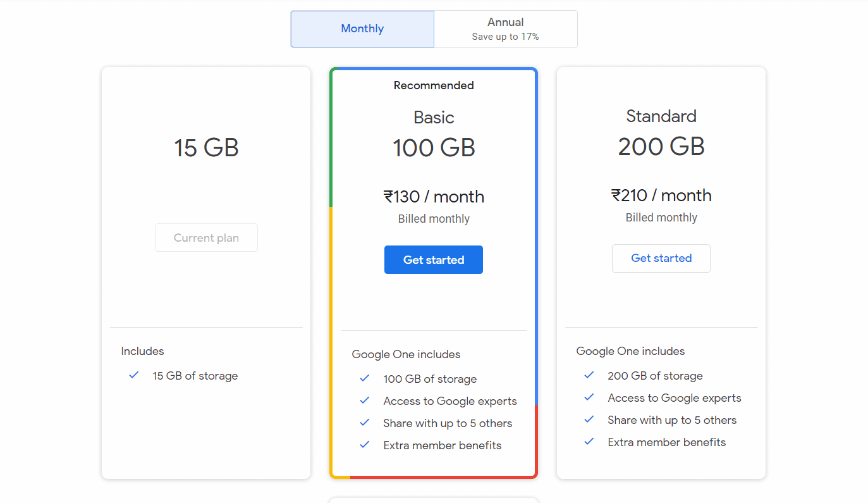Click Get started for Basic 100 GB

tap(434, 260)
